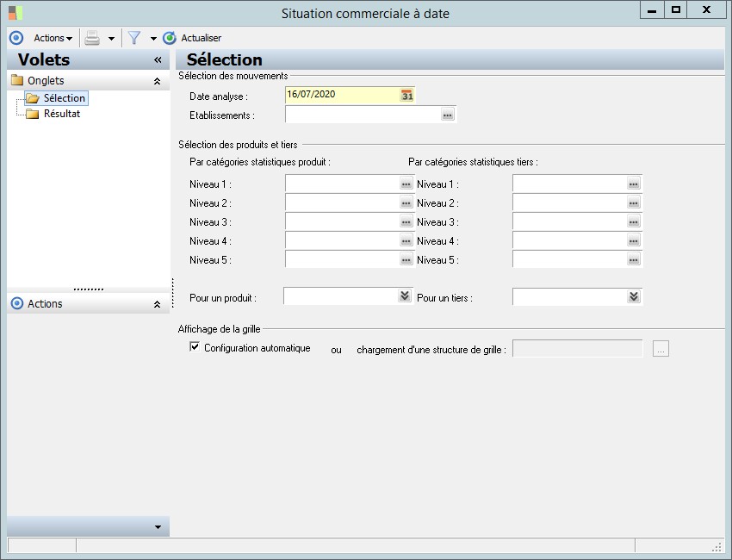The image size is (732, 560).
Task: Click the printer icon in toolbar
Action: pyautogui.click(x=92, y=38)
